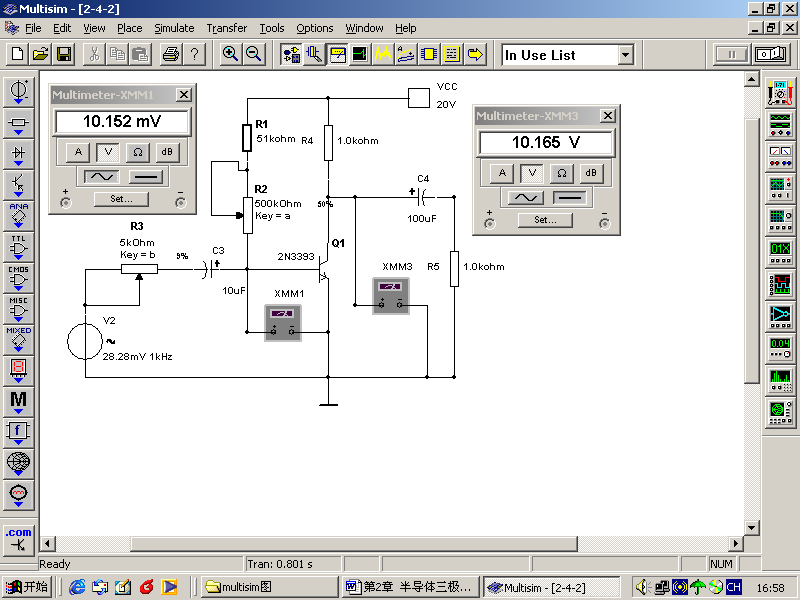Open the Tools menu
The height and width of the screenshot is (600, 800).
(272, 28)
